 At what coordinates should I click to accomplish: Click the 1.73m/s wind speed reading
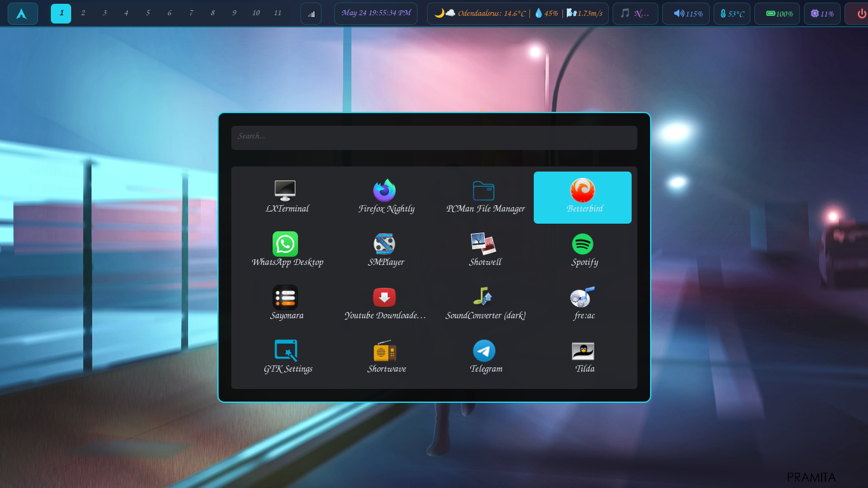point(590,13)
